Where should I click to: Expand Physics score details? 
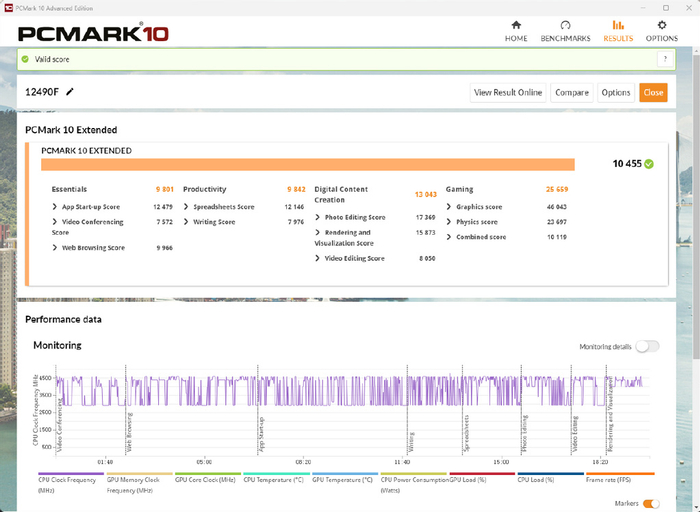(x=449, y=222)
